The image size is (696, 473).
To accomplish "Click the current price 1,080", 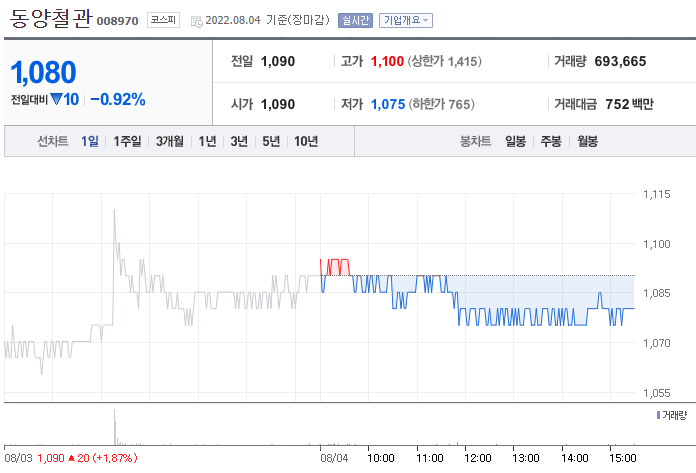I will pos(44,72).
